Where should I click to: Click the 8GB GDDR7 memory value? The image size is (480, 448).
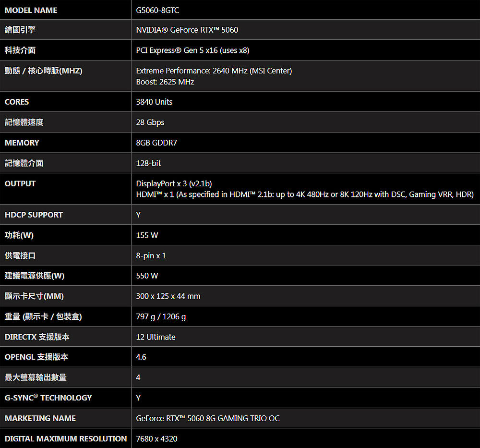(x=156, y=143)
